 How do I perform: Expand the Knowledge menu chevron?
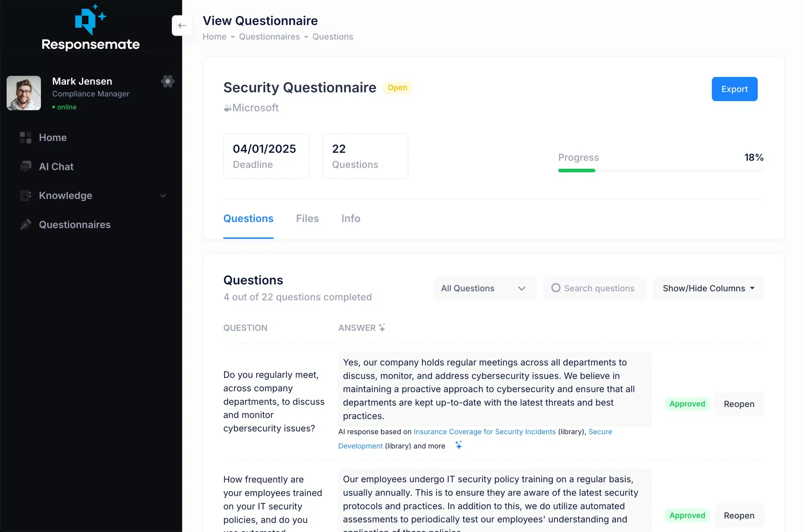pyautogui.click(x=163, y=196)
